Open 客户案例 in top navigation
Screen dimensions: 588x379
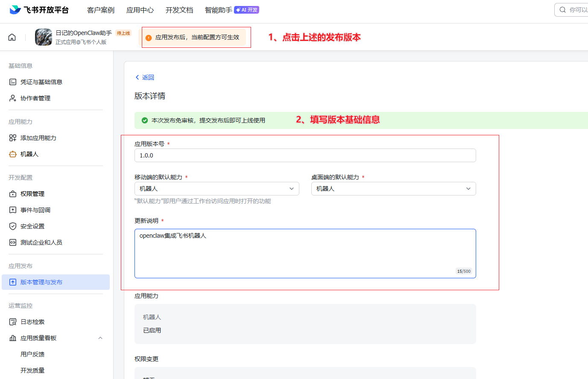click(x=101, y=10)
